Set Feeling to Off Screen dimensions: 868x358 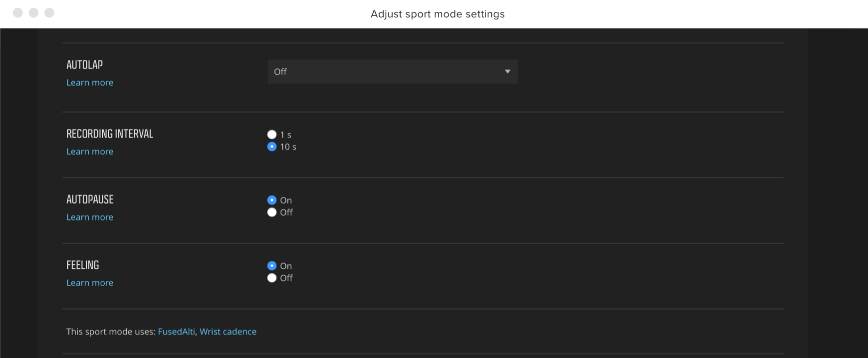[272, 278]
